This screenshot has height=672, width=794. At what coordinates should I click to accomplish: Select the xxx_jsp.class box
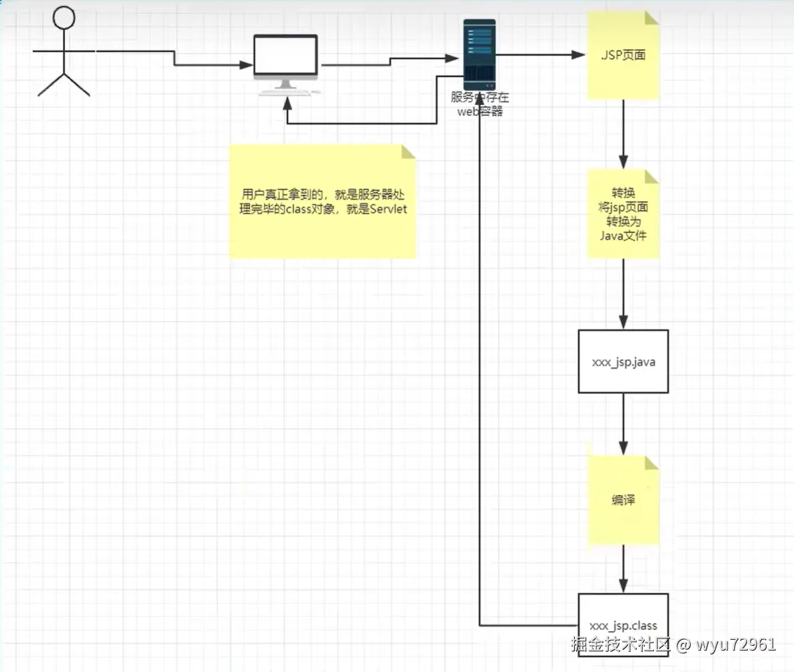(x=623, y=625)
